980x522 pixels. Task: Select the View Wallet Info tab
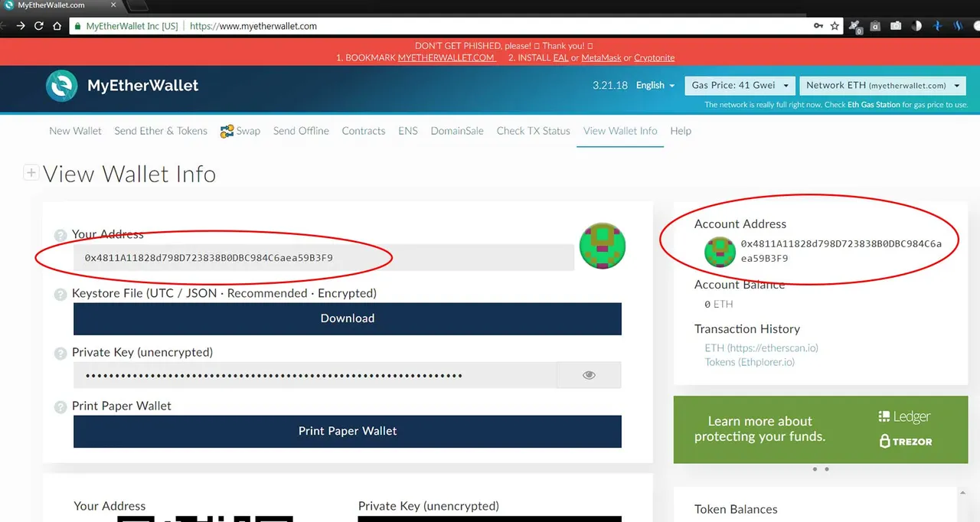620,131
